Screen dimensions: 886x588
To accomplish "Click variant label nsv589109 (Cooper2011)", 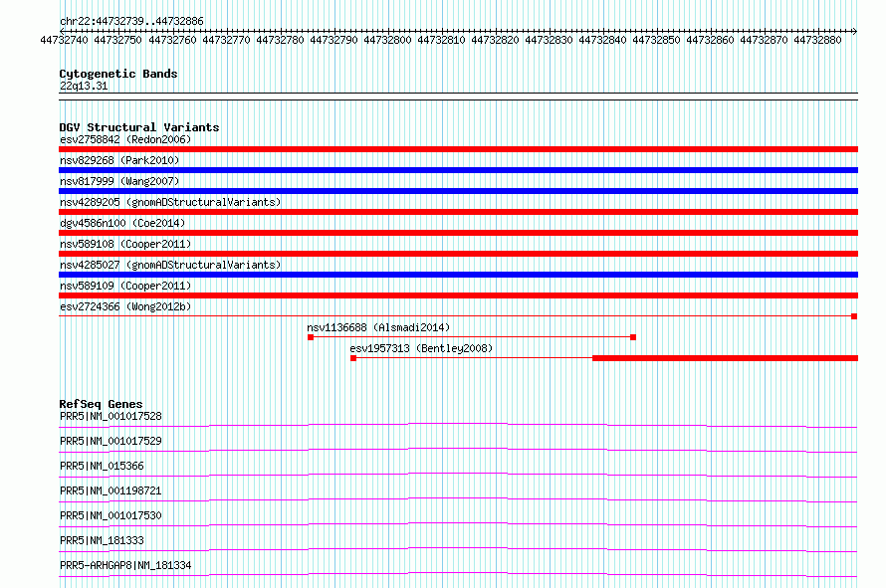I will click(125, 286).
